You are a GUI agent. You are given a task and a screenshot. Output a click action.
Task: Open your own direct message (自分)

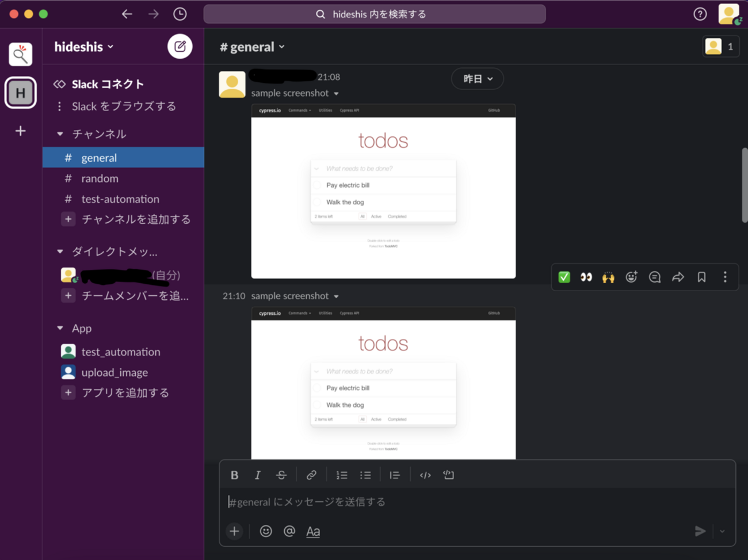click(123, 275)
